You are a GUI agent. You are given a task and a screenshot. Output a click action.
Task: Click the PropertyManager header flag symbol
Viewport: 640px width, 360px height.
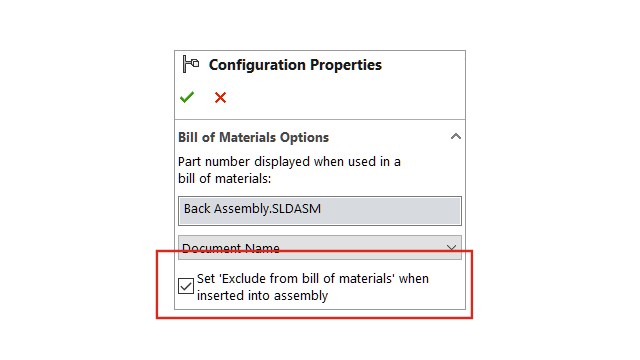[191, 64]
